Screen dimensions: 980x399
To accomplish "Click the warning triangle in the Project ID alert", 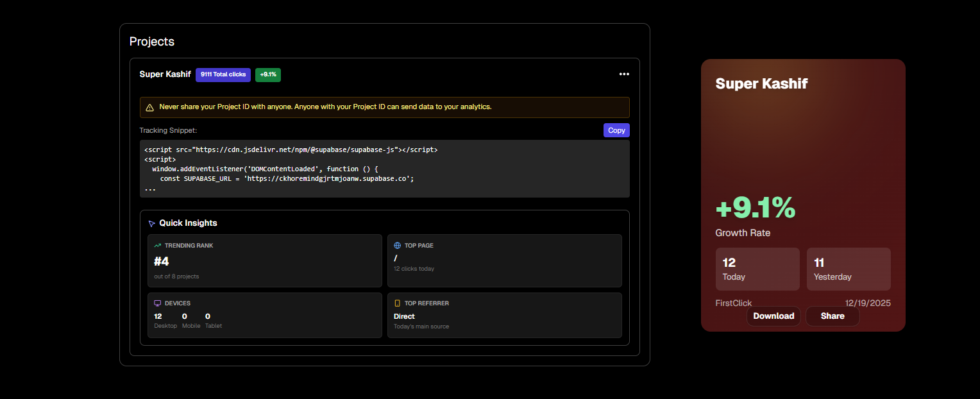I will tap(149, 106).
